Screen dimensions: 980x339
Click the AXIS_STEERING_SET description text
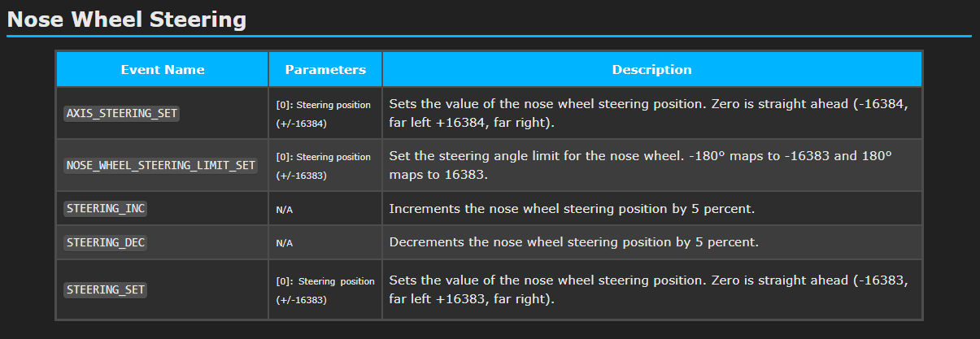(x=648, y=114)
